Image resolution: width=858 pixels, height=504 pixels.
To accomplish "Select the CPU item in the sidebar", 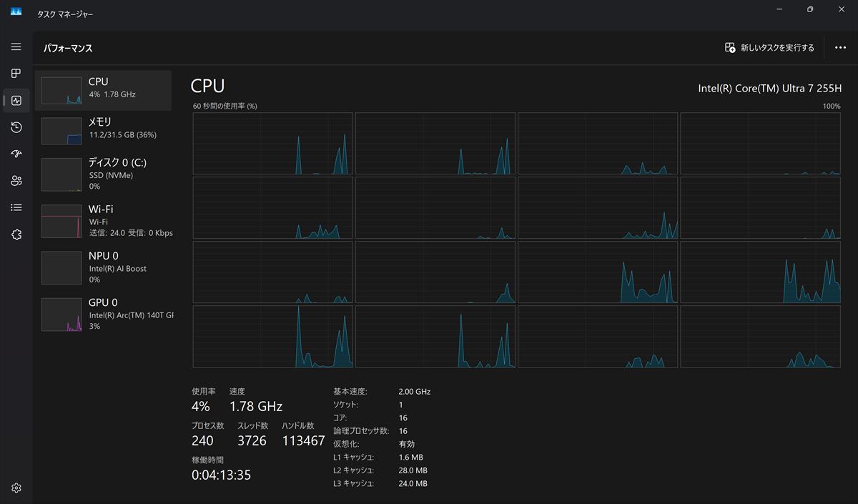I will [104, 90].
